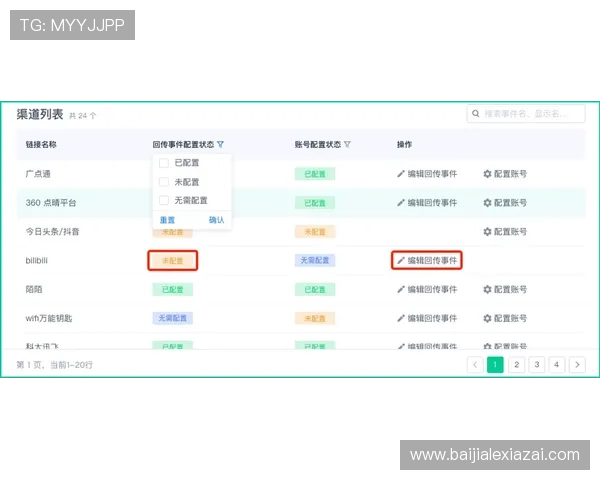Click the 广点通 channel name
Screen dimensions: 600x480
pyautogui.click(x=38, y=174)
